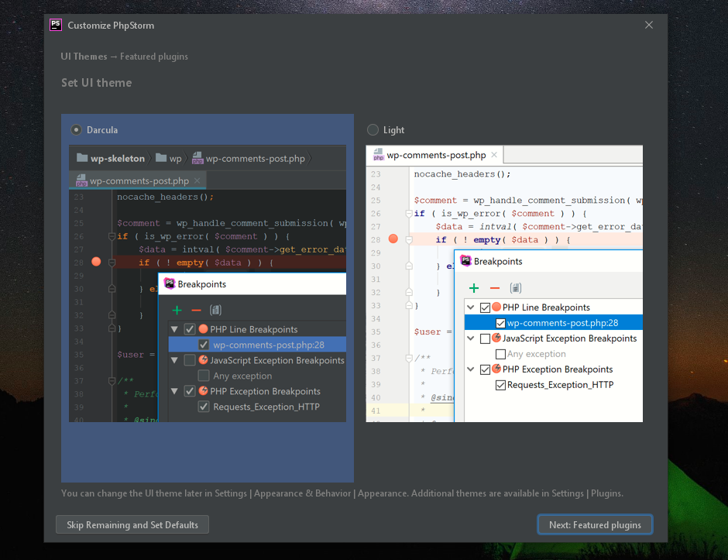
Task: Click PhpStorm icon in Light Breakpoints title
Action: click(465, 260)
